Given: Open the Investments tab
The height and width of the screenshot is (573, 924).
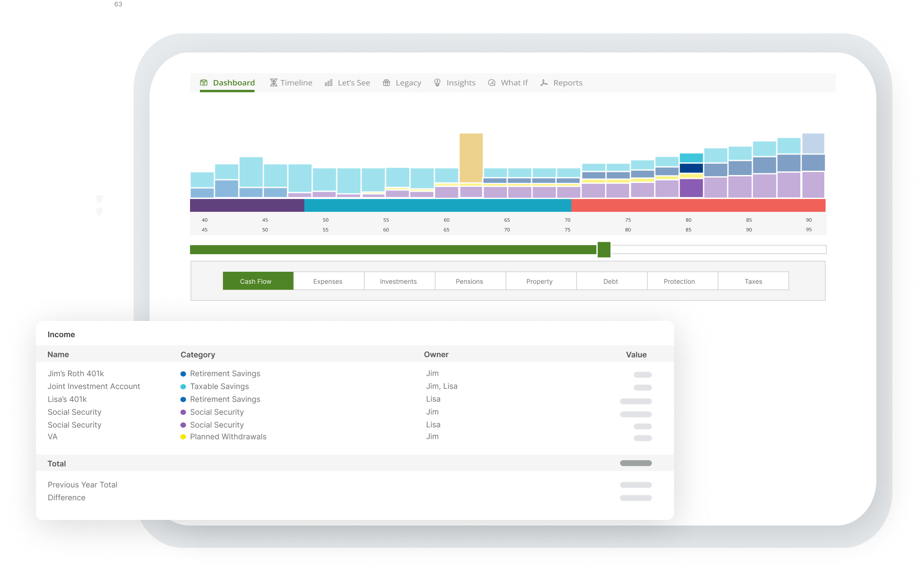Looking at the screenshot, I should (398, 281).
